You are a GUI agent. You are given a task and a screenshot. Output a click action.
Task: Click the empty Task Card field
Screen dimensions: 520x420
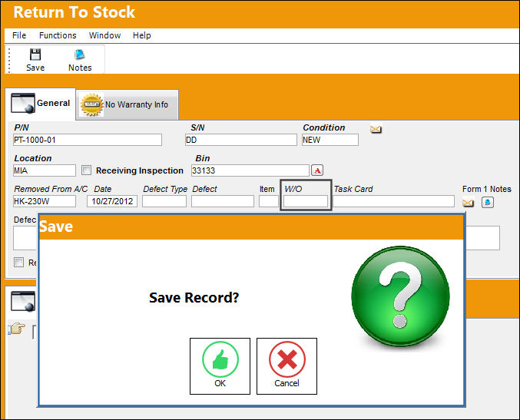(393, 201)
